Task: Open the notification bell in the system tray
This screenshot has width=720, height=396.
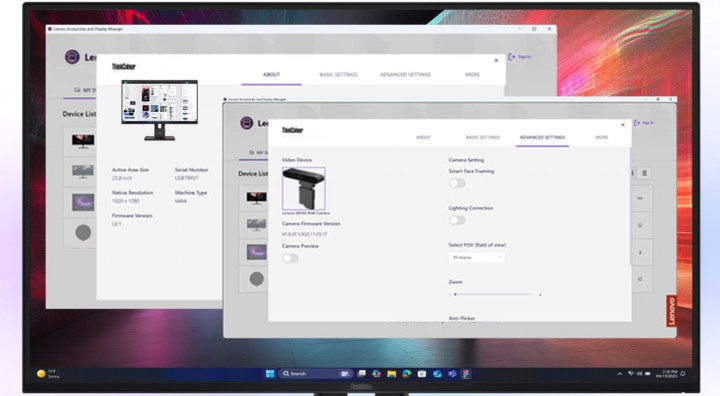Action: (683, 373)
